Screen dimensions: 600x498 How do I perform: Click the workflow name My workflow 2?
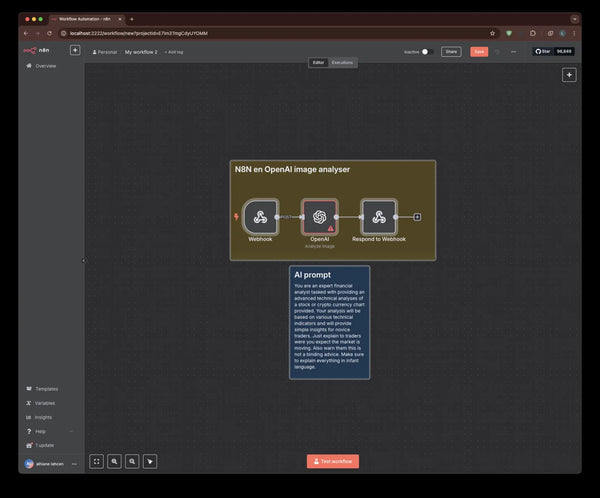[141, 52]
